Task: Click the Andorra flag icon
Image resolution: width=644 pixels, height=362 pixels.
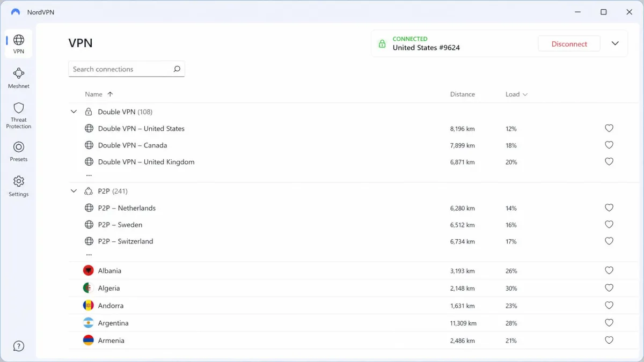Action: (89, 305)
